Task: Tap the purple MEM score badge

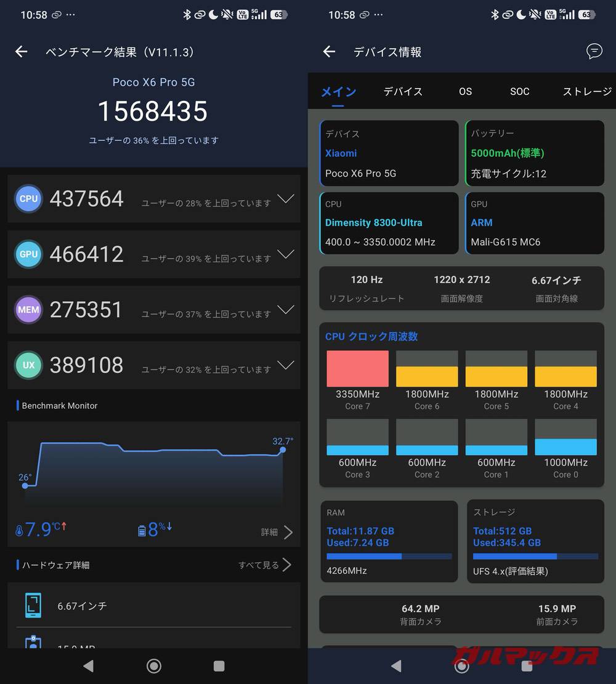Action: point(28,309)
